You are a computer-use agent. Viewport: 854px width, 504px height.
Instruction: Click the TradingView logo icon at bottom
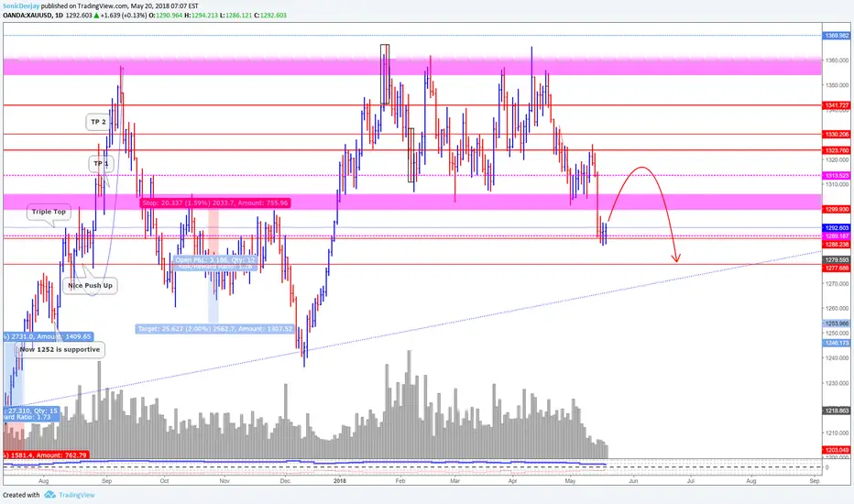(x=49, y=495)
